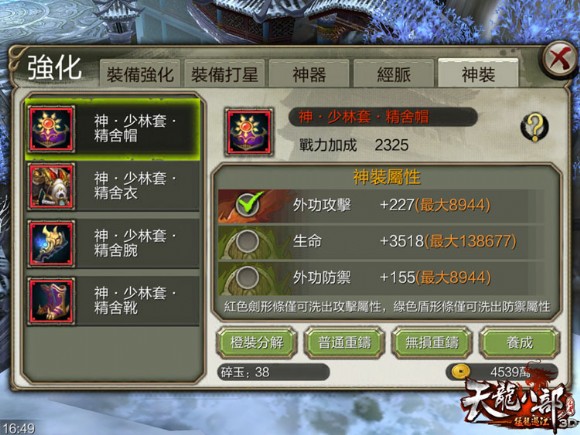This screenshot has width=580, height=435.
Task: Select the 外功防禦 attribute radio circle
Action: [247, 277]
